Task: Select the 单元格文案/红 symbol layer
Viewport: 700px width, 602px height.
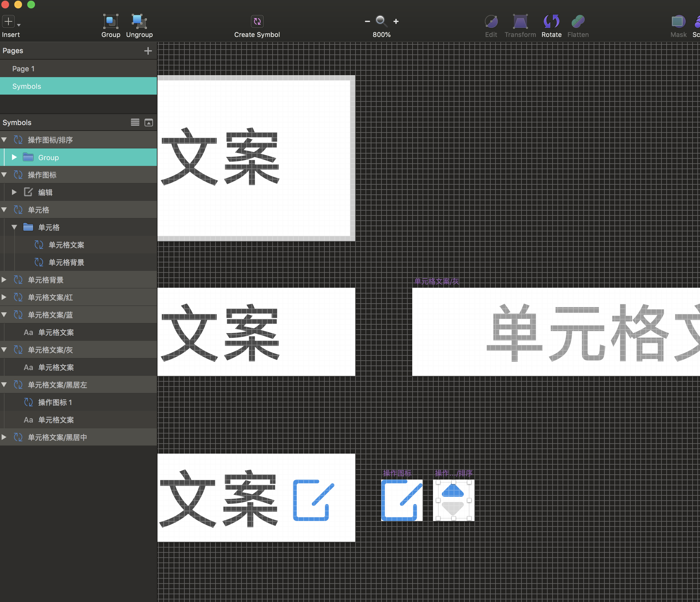Action: 50,298
